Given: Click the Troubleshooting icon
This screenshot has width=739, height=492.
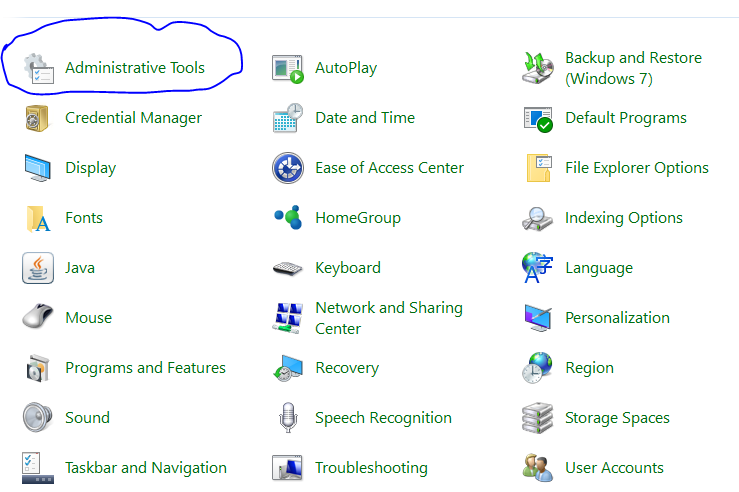Looking at the screenshot, I should [x=287, y=468].
